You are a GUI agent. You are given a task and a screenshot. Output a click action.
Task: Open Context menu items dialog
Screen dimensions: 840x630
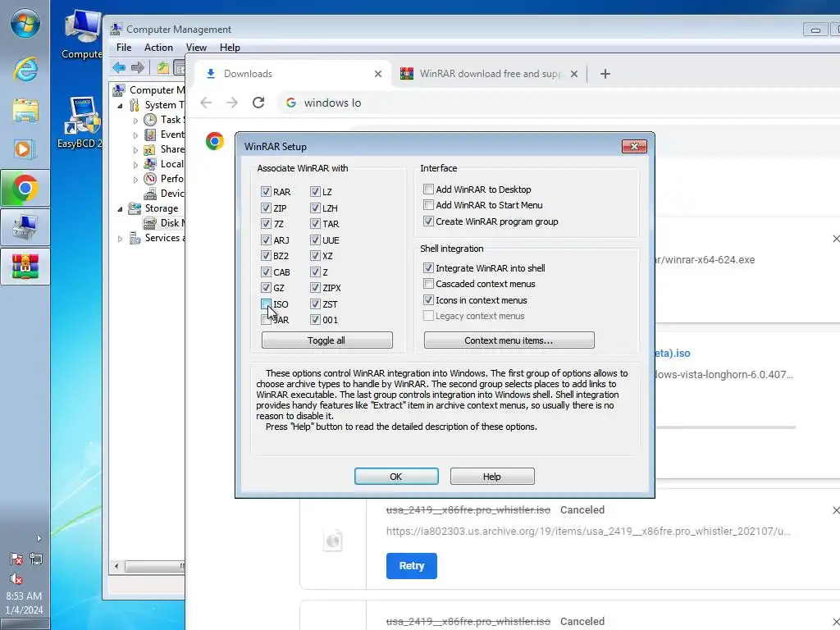(x=509, y=340)
